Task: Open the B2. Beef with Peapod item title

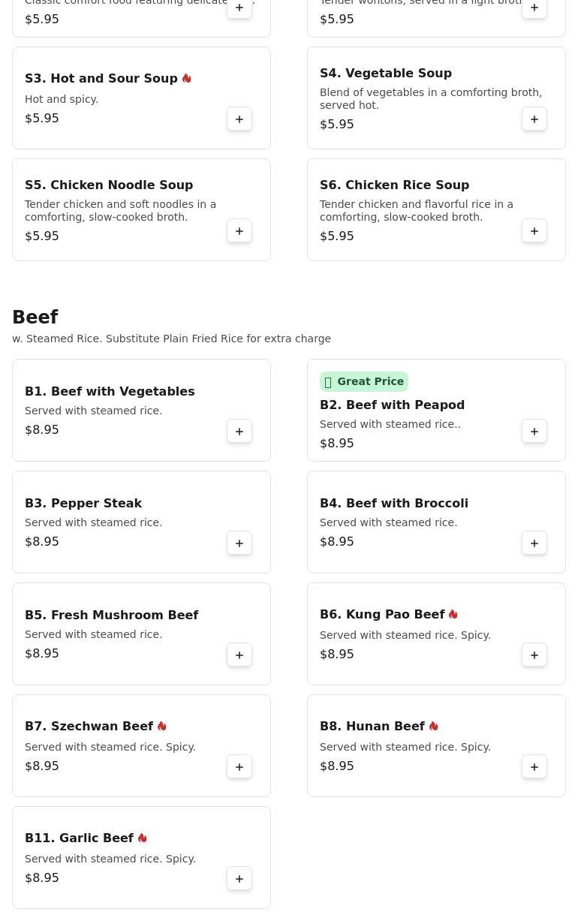Action: [392, 405]
